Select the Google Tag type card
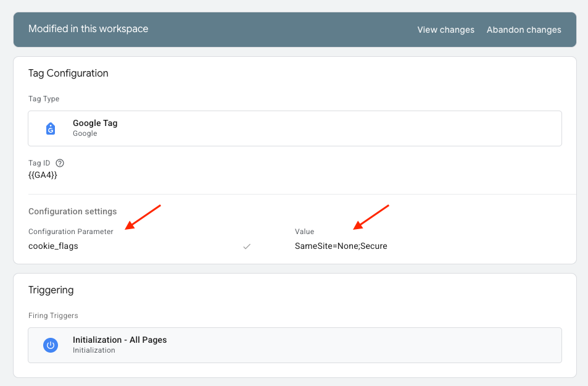 point(295,128)
